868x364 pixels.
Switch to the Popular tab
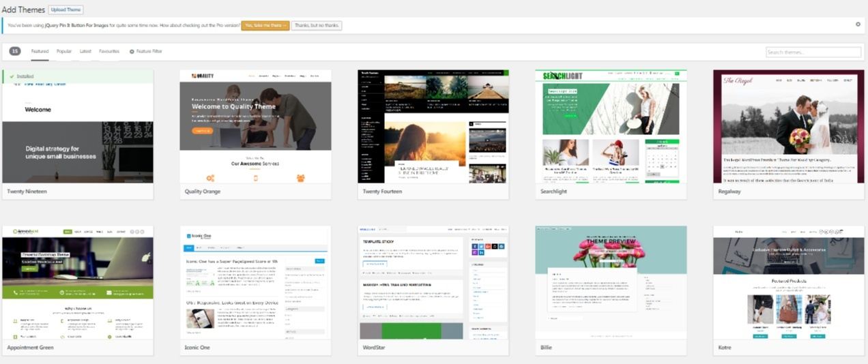tap(64, 51)
